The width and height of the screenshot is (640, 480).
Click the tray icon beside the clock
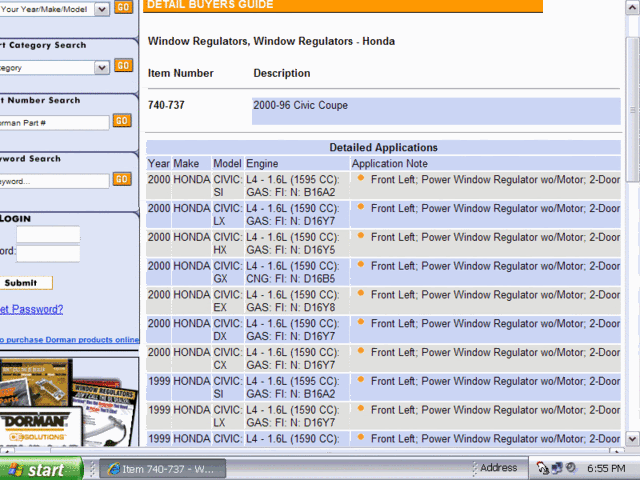571,468
